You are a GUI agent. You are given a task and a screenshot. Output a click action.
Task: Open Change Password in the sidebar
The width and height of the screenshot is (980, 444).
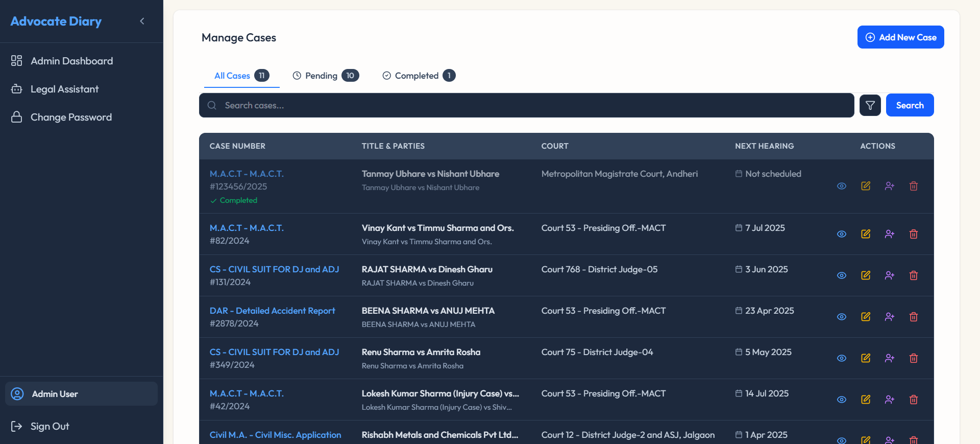[x=82, y=117]
